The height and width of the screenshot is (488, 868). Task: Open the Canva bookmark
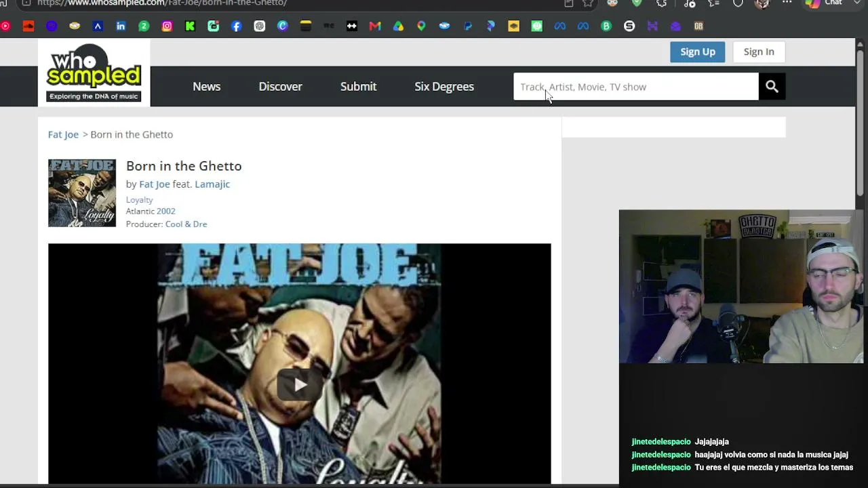pyautogui.click(x=283, y=26)
